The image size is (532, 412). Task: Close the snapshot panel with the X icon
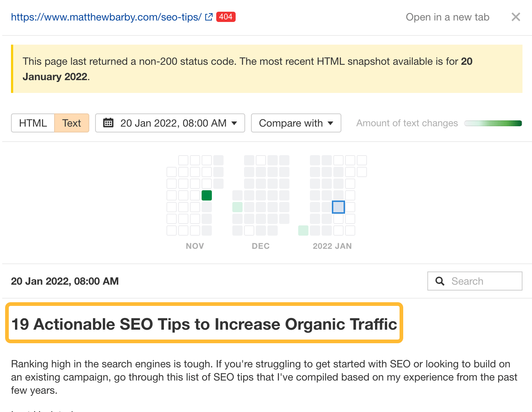[x=516, y=16]
